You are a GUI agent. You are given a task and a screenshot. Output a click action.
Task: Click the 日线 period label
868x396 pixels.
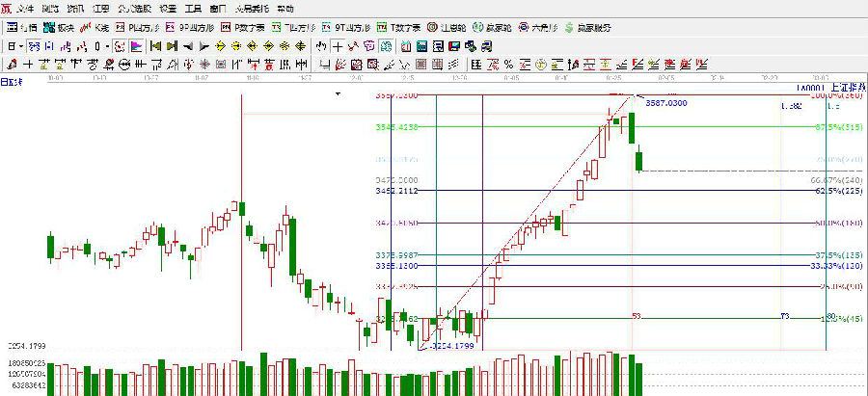(x=10, y=82)
